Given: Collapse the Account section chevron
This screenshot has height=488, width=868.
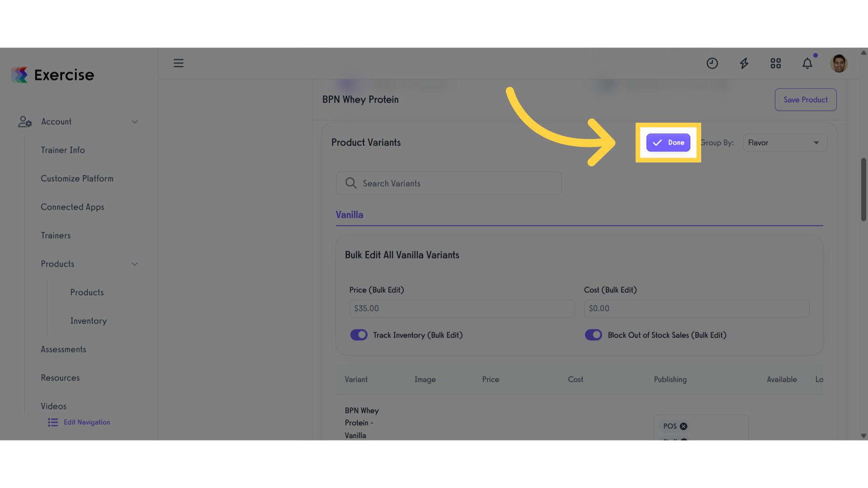Looking at the screenshot, I should point(134,122).
